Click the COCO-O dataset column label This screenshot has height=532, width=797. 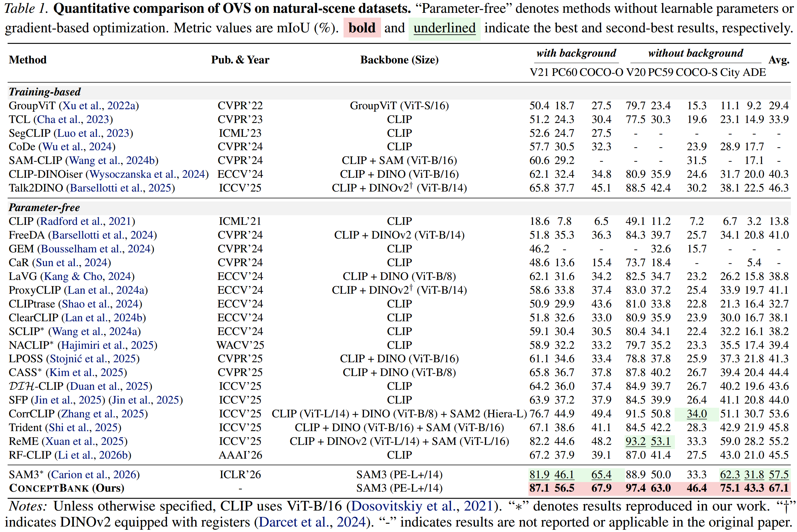[x=602, y=72]
